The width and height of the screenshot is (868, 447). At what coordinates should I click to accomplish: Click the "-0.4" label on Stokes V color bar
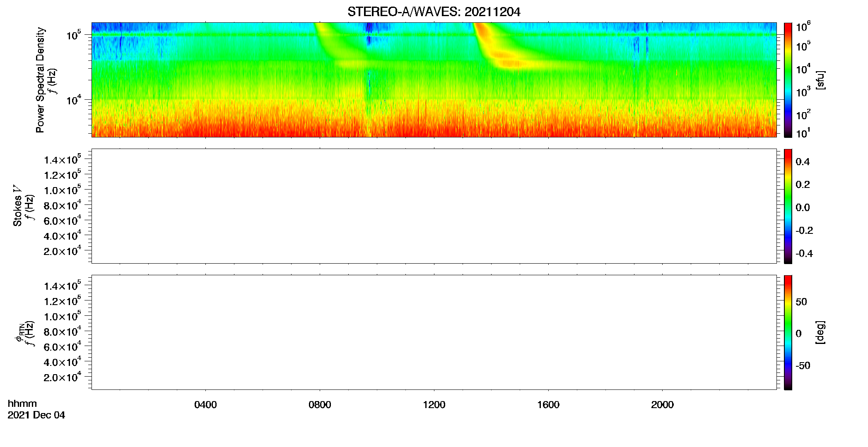[804, 254]
